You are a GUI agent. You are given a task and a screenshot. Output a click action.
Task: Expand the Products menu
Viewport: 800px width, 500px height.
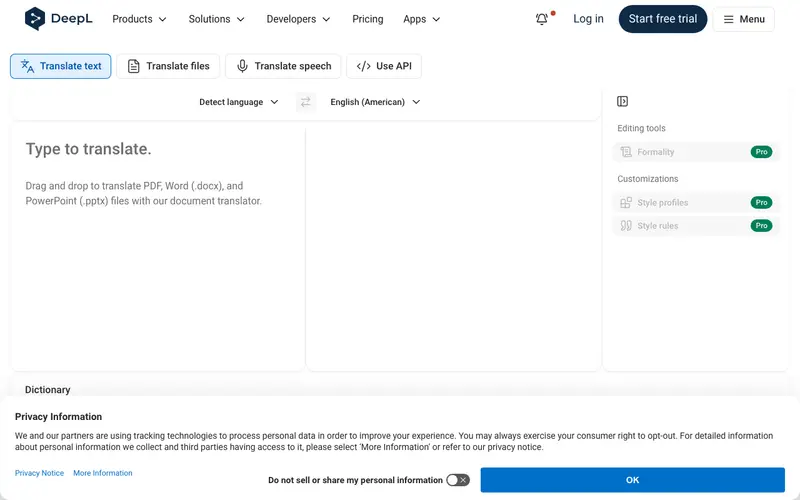[x=139, y=19]
